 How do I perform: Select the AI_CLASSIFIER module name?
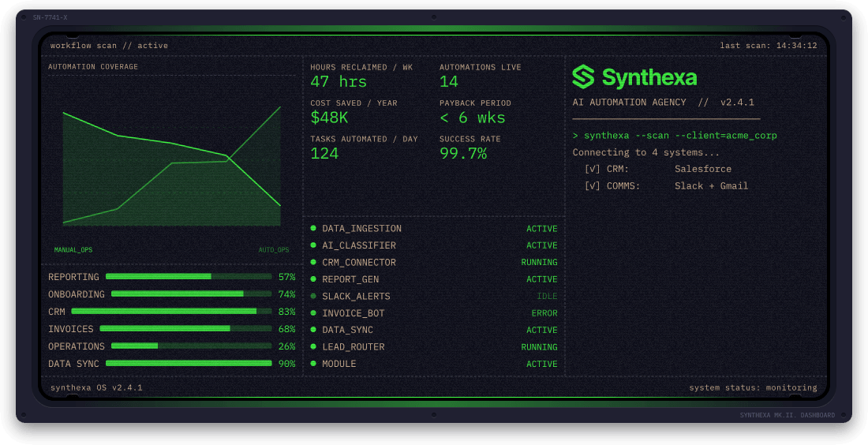coord(359,245)
